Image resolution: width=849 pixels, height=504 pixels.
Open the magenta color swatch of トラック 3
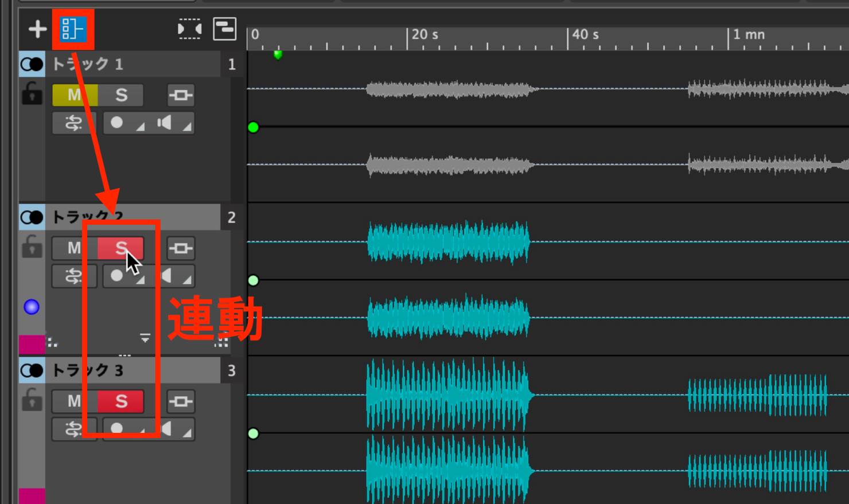pos(32,496)
